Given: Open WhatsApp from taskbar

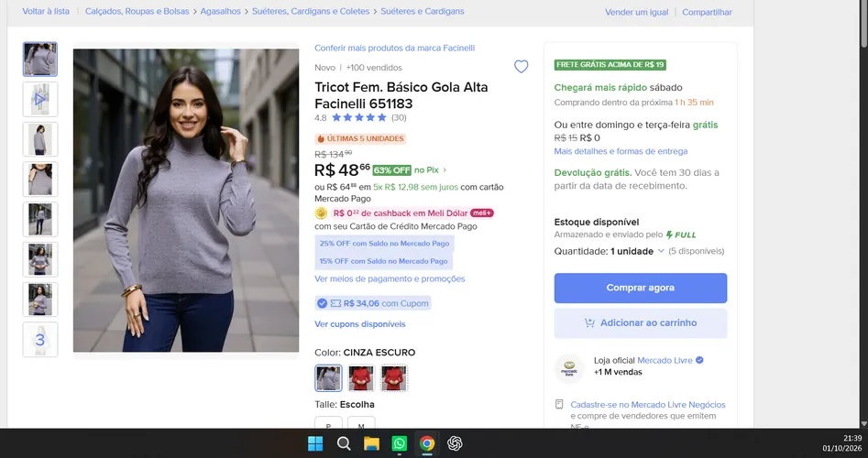Looking at the screenshot, I should pos(399,443).
